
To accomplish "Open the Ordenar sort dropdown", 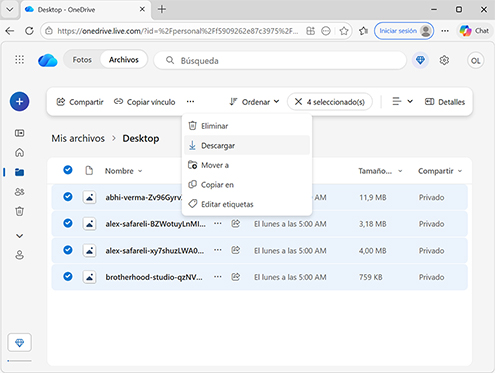I will (254, 102).
